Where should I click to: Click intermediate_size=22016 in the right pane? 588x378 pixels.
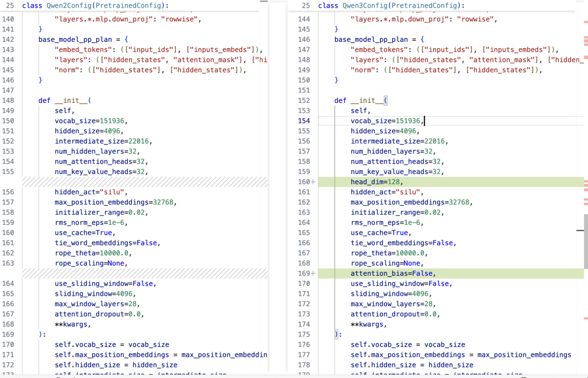click(x=400, y=141)
